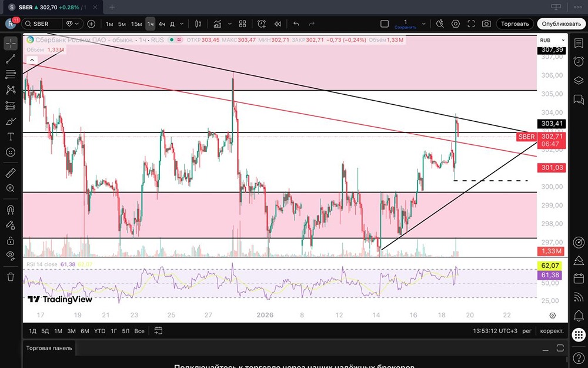The width and height of the screenshot is (588, 368).
Task: Activate the zoom in tool
Action: tap(11, 188)
